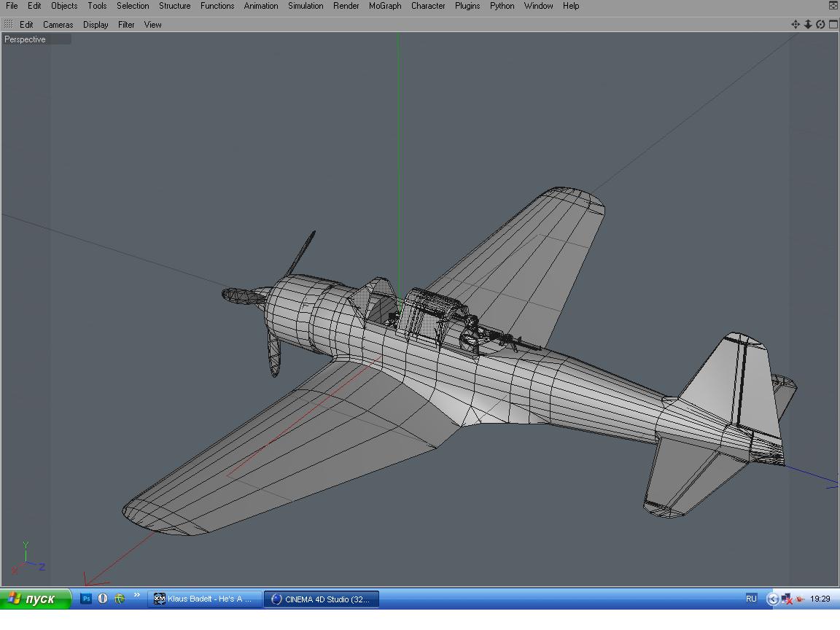Toggle the active viewport maximize icon
Screen dimensions: 840x630
(833, 24)
